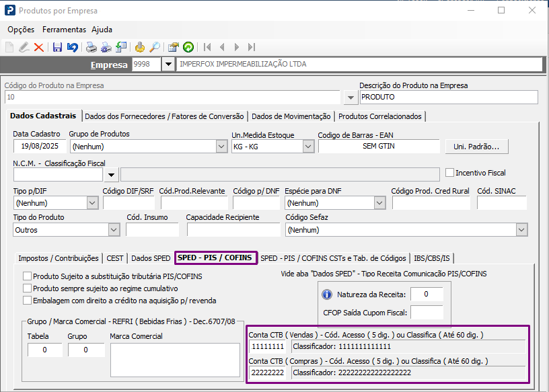Switch to the IBS/CBS/IS tab

tap(433, 258)
